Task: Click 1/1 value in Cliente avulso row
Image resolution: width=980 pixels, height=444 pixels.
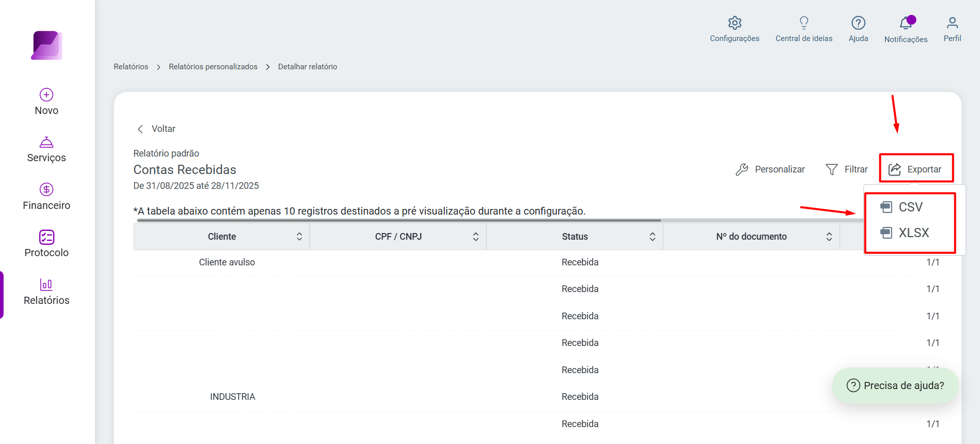Action: pyautogui.click(x=933, y=262)
